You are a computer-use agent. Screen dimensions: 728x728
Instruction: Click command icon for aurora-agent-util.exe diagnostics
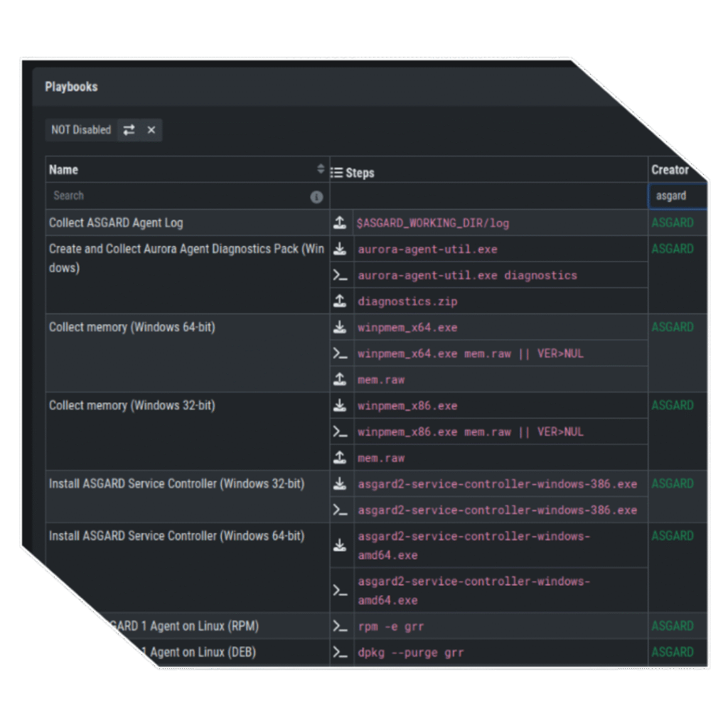point(340,275)
